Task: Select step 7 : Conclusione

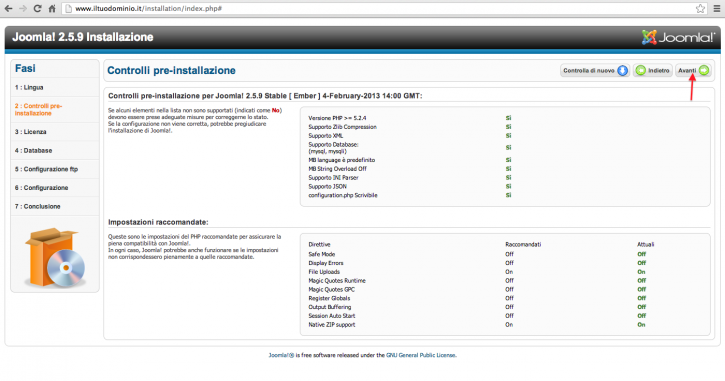Action: [x=37, y=206]
